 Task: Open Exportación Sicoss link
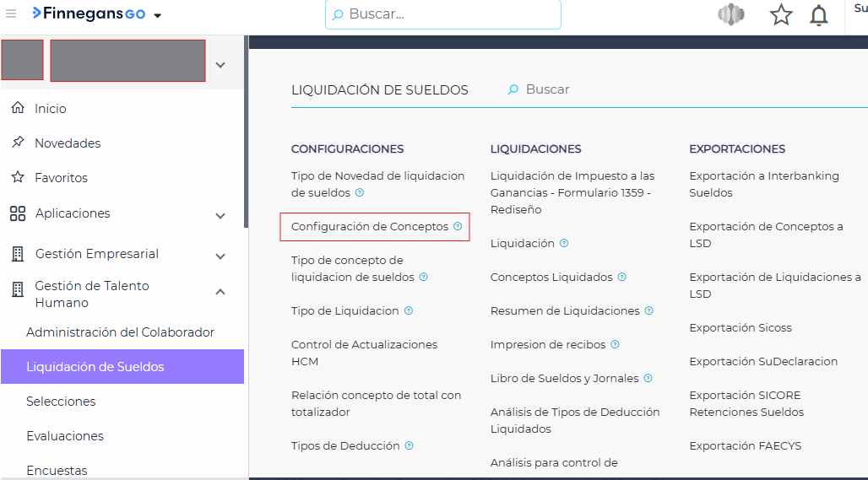pyautogui.click(x=740, y=328)
